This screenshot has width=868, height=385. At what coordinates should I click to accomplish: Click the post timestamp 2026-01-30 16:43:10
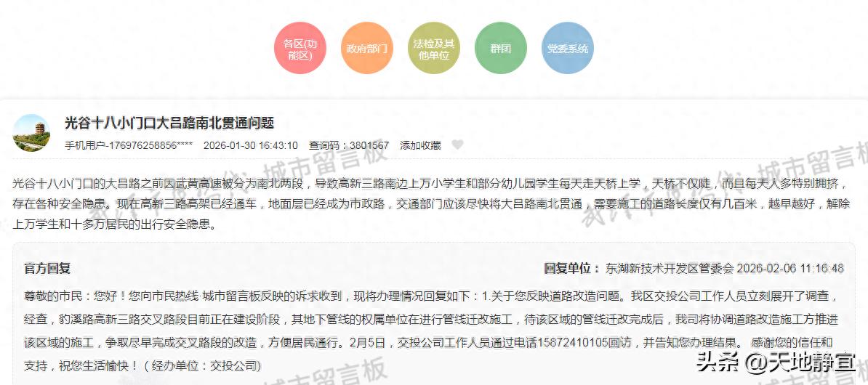click(250, 145)
